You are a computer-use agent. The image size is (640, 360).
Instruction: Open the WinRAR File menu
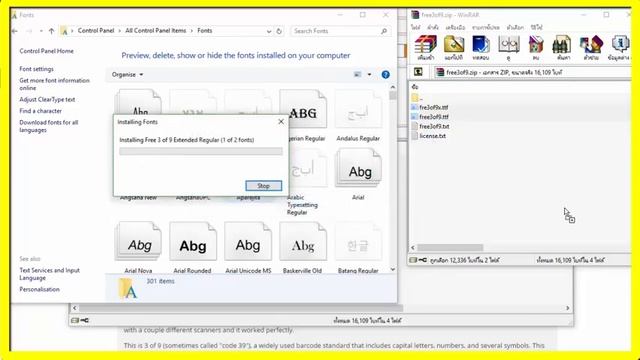(x=416, y=27)
